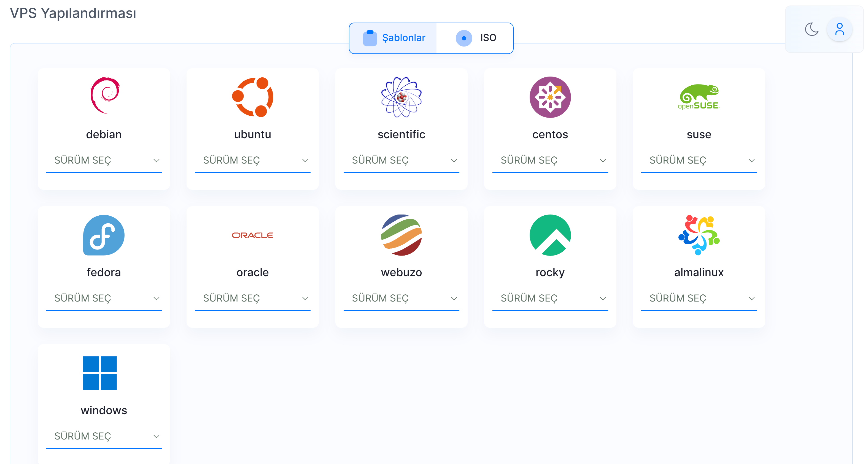The height and width of the screenshot is (464, 868).
Task: Click the 'almalinux' name label
Action: [699, 272]
